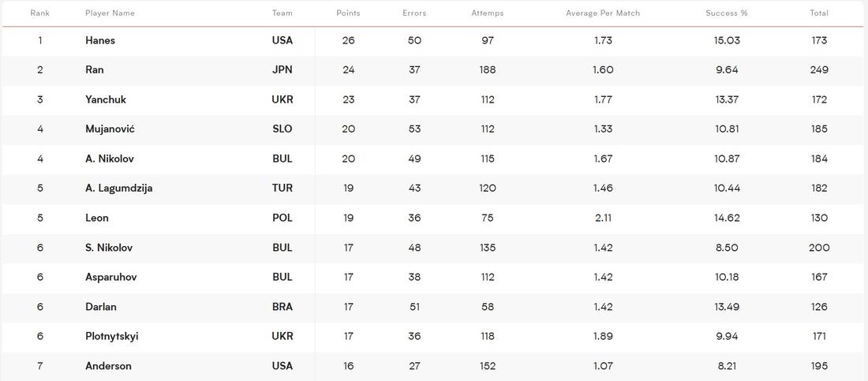868x381 pixels.
Task: Select A. Lagumdzija row name
Action: tap(119, 189)
